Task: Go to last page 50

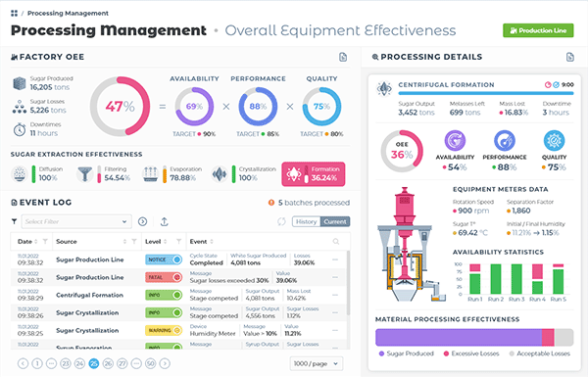Action: [150, 363]
